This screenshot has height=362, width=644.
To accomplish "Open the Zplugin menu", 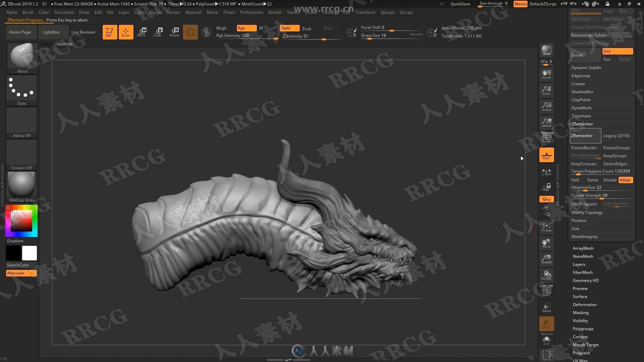I will pos(386,12).
